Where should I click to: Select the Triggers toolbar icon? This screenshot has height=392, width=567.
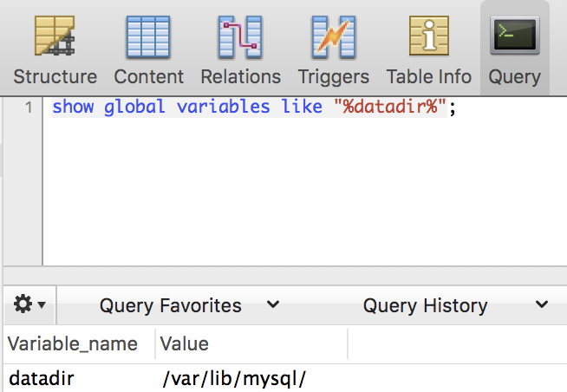point(333,36)
